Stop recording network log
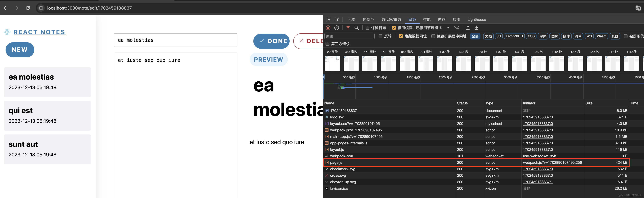Image resolution: width=644 pixels, height=198 pixels. tap(328, 28)
